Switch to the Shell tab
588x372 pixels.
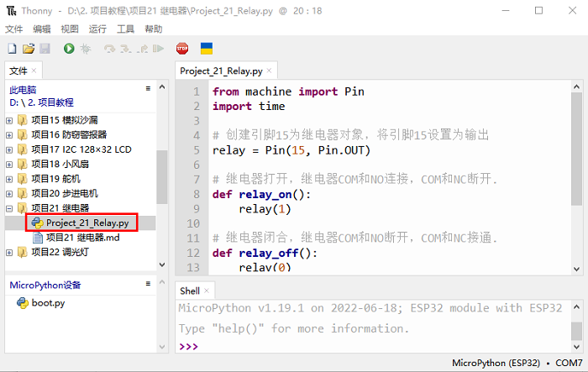pos(189,291)
